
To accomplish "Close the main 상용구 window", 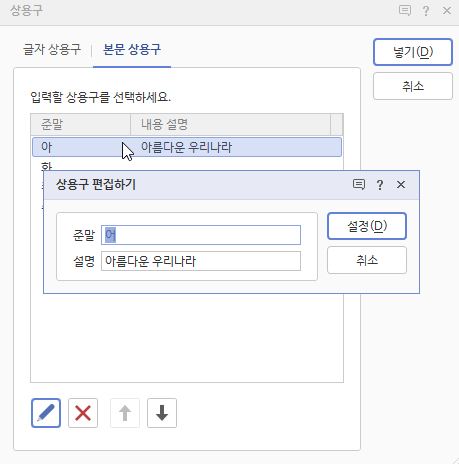I will point(447,10).
